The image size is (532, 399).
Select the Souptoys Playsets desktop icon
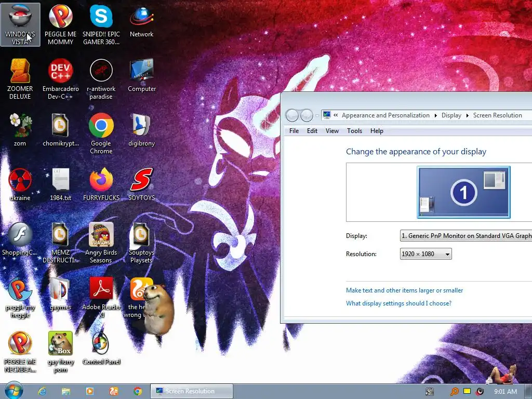click(x=141, y=243)
